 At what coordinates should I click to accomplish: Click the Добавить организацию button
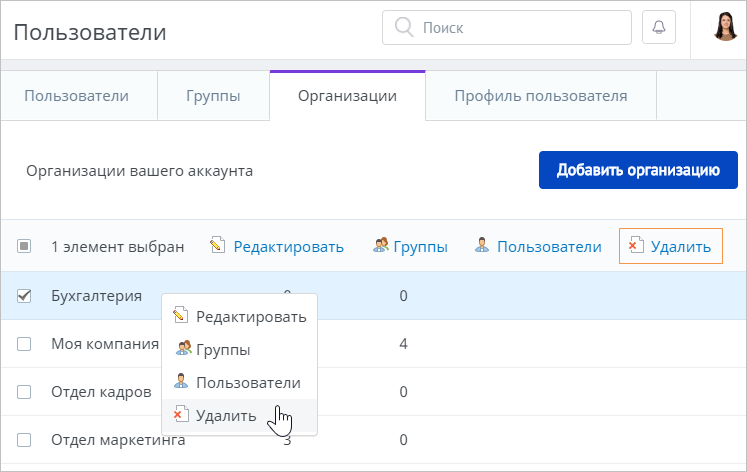638,170
